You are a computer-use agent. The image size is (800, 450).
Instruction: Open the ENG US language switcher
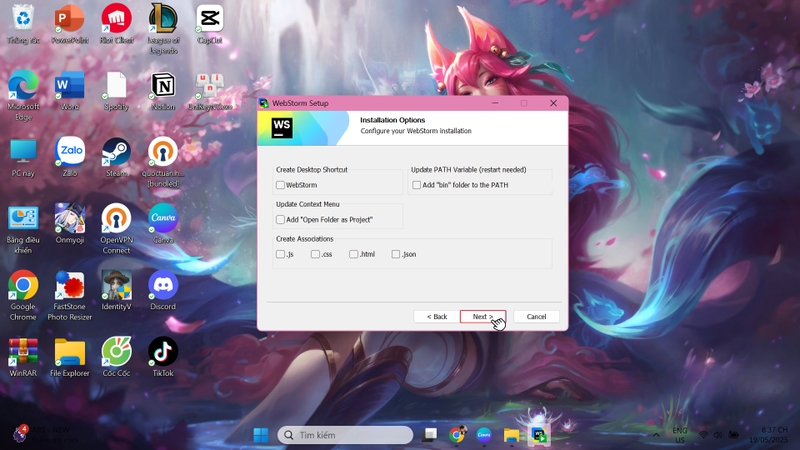point(680,435)
